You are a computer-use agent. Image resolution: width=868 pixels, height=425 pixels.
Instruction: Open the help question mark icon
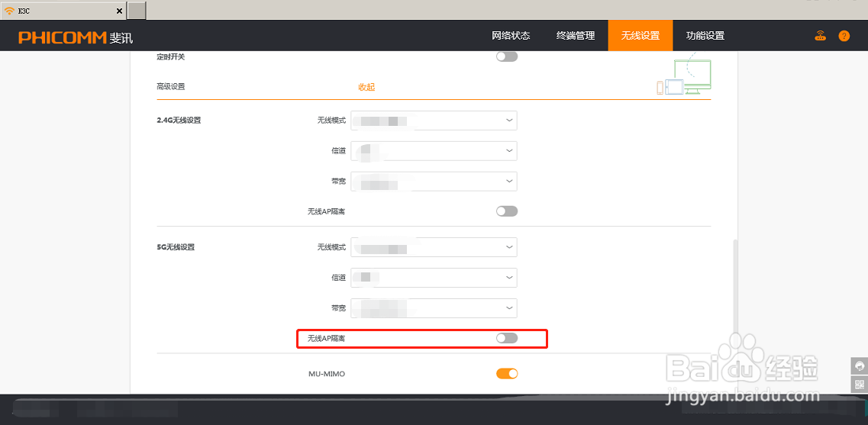(x=844, y=36)
